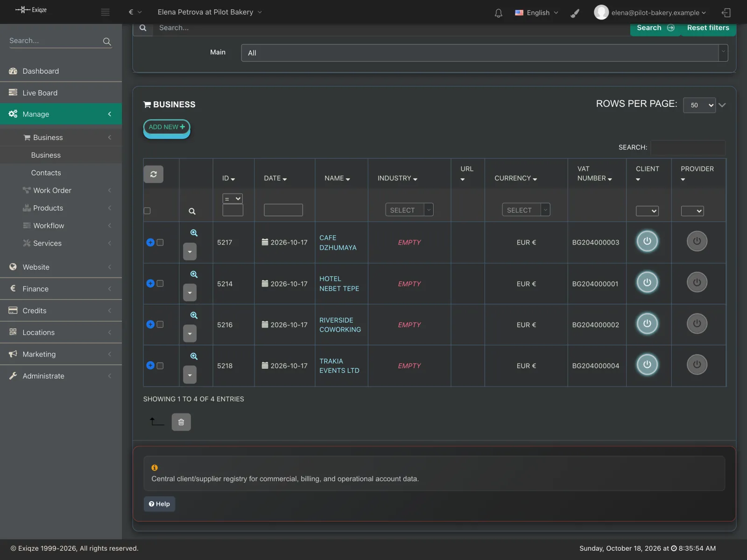
Task: Click the green Search button
Action: tap(655, 28)
